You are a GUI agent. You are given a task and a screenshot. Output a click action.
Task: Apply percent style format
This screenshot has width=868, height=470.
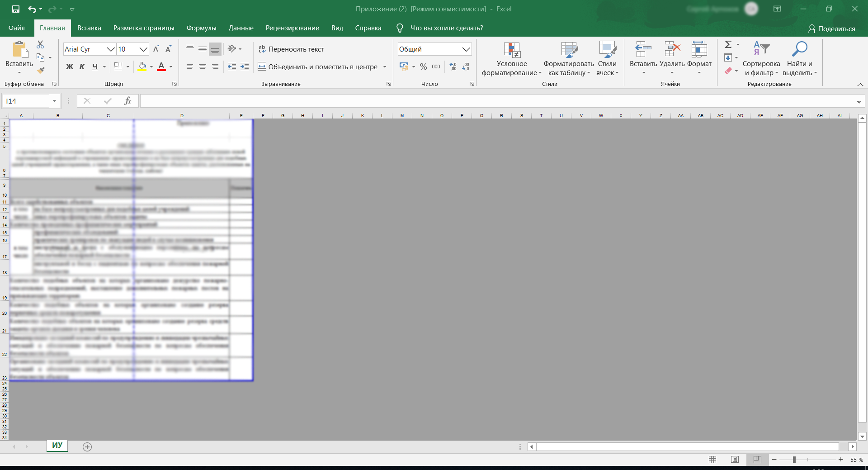[x=424, y=66]
